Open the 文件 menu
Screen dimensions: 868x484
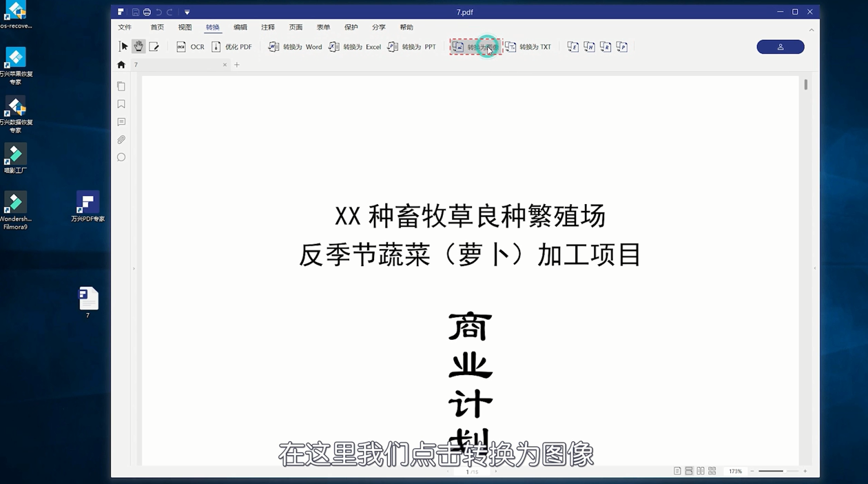pyautogui.click(x=125, y=27)
